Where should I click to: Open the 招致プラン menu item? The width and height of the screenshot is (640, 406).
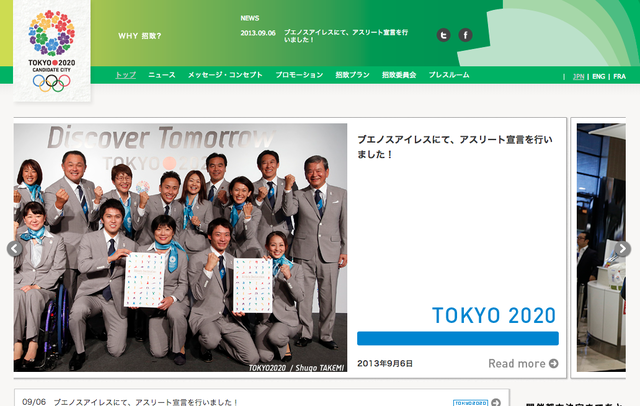coord(353,75)
